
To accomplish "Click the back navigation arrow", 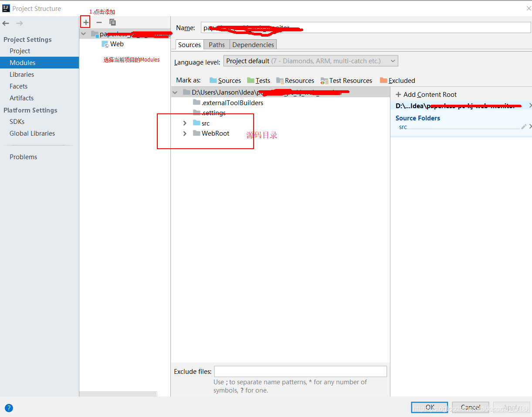I will click(x=6, y=23).
